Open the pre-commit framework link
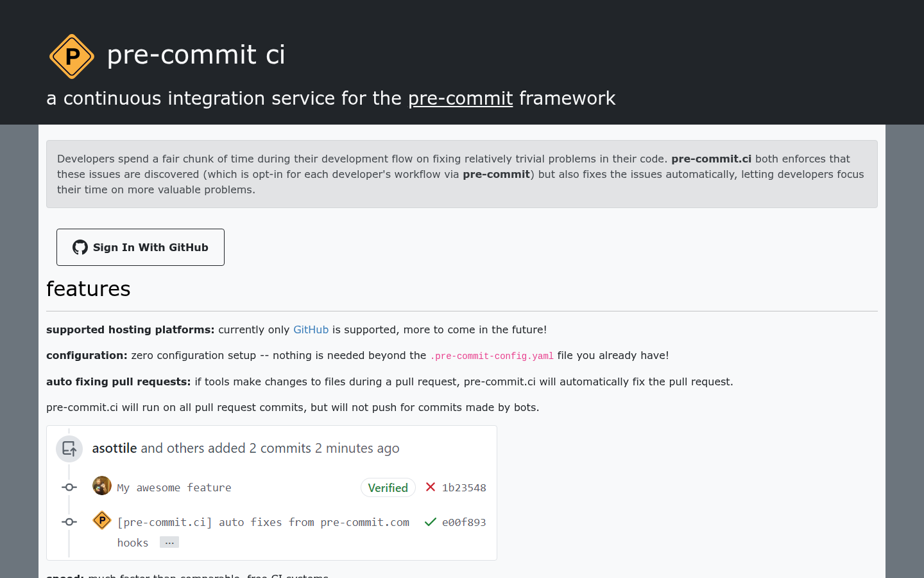The height and width of the screenshot is (578, 924). (x=460, y=98)
